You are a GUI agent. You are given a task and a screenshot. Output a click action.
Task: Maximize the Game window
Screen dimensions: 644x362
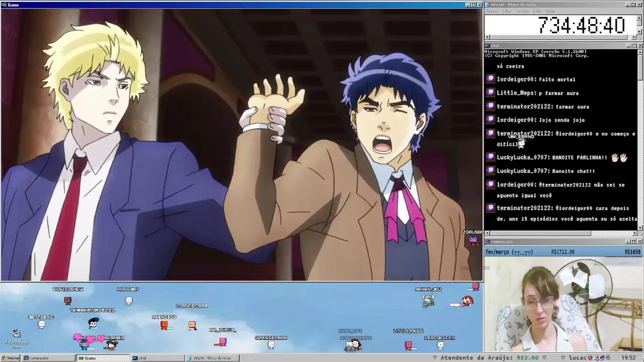pos(473,5)
